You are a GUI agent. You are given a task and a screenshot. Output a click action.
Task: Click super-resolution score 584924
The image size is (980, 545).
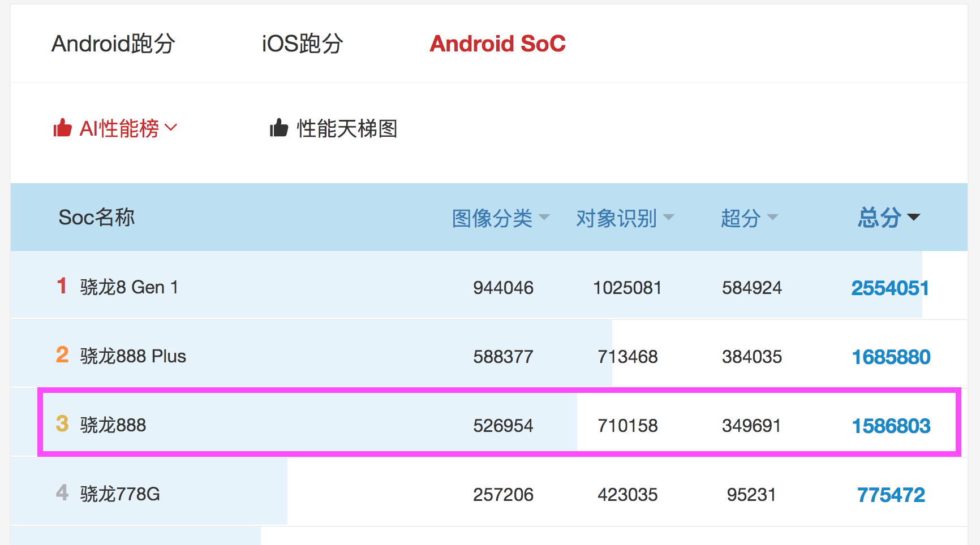click(x=752, y=288)
